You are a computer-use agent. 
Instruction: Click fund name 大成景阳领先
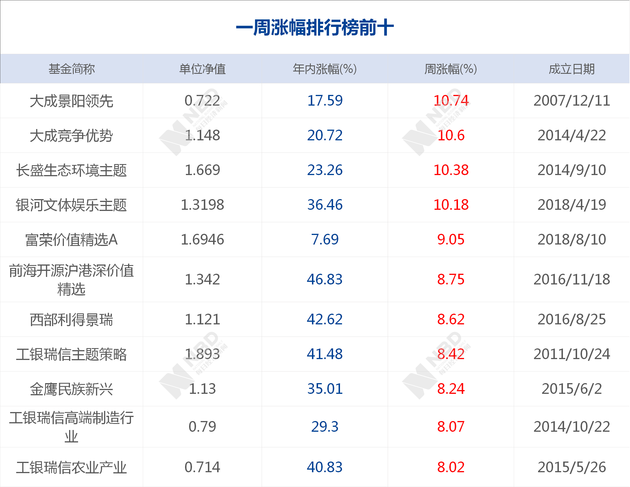click(x=72, y=100)
